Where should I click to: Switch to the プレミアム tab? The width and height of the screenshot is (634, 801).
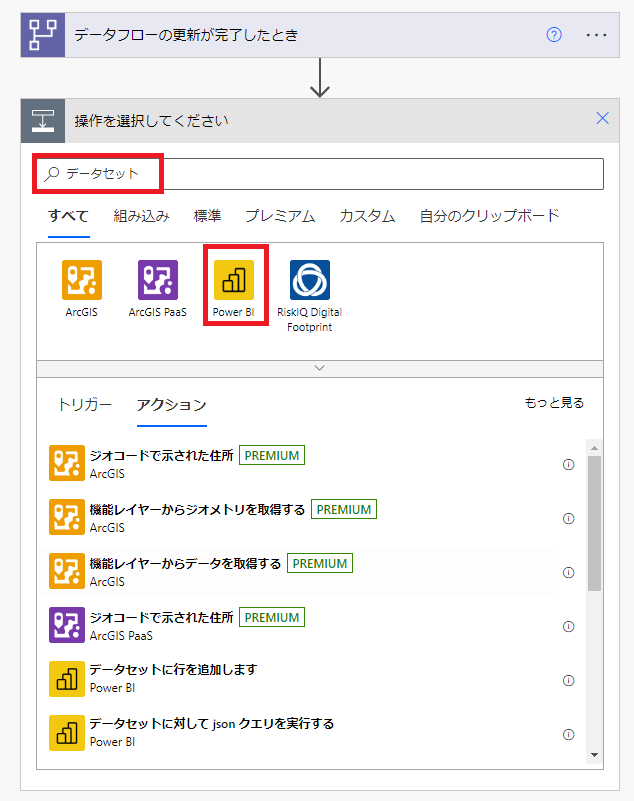click(280, 216)
